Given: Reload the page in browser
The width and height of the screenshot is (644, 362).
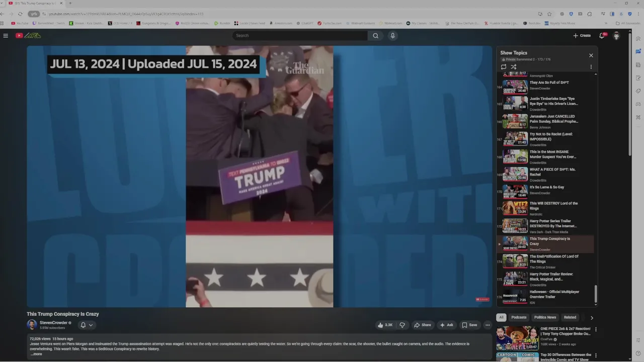Looking at the screenshot, I should tap(20, 14).
